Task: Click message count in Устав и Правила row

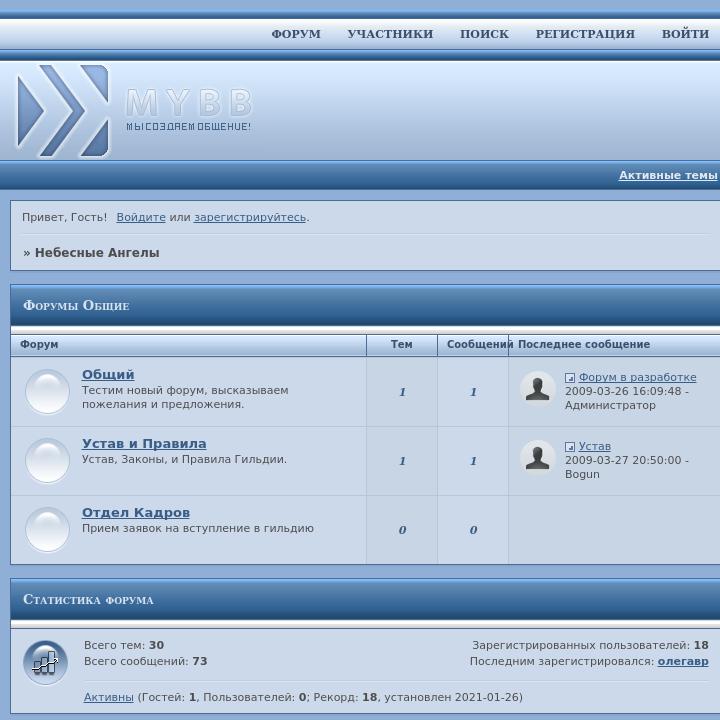Action: (473, 461)
